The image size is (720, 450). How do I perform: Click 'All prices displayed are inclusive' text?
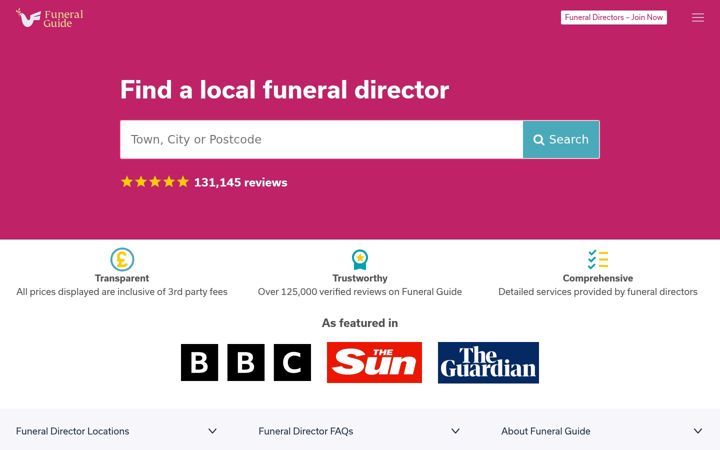pyautogui.click(x=122, y=292)
